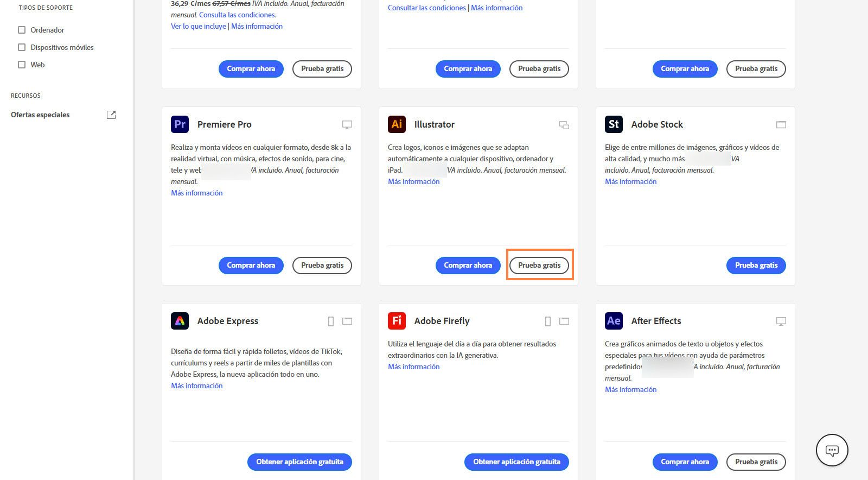Click the Adobe Express app icon

tap(180, 321)
